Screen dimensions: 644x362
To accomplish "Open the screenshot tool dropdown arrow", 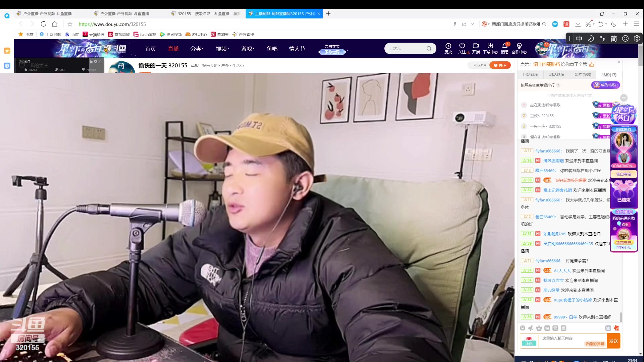I will tap(594, 24).
